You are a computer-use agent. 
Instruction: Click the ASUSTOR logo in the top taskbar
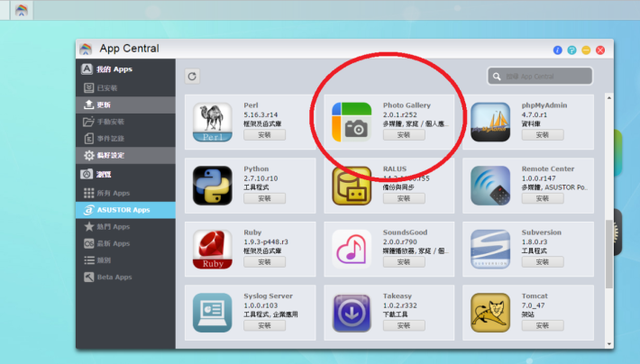22,10
